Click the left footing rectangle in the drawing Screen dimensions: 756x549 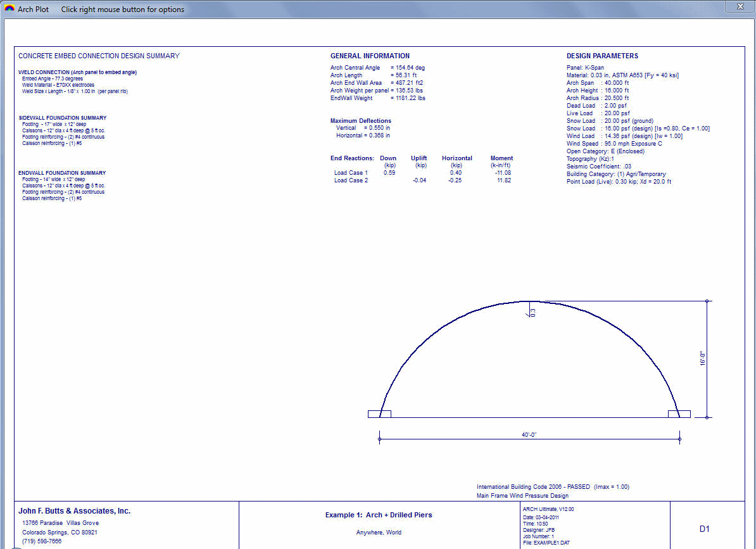coord(379,414)
